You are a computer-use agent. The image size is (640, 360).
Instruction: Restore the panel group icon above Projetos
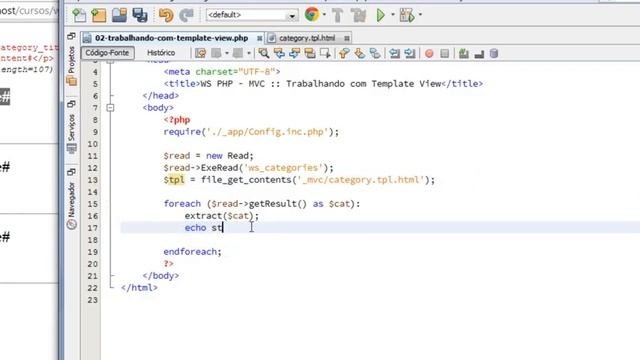click(71, 36)
